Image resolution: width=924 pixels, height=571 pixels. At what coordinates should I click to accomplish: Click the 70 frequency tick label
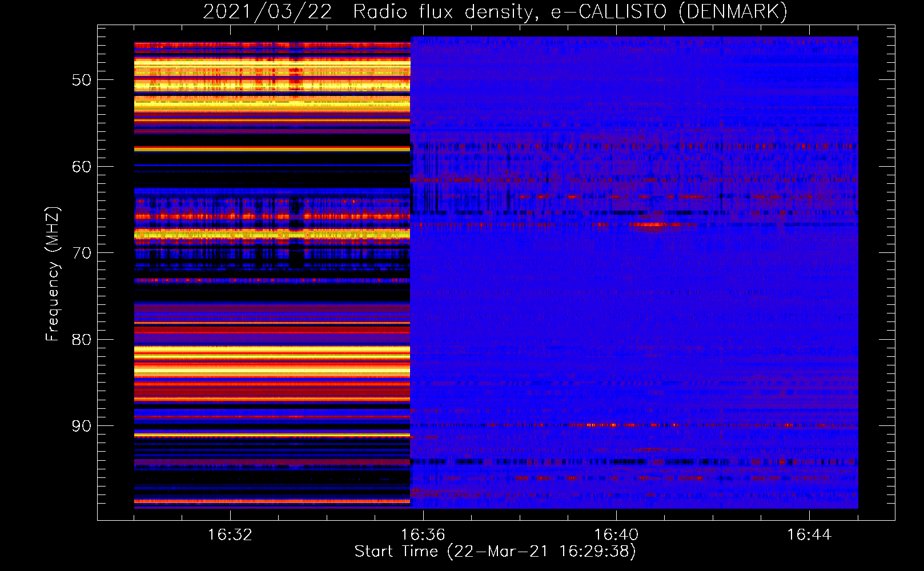click(82, 253)
